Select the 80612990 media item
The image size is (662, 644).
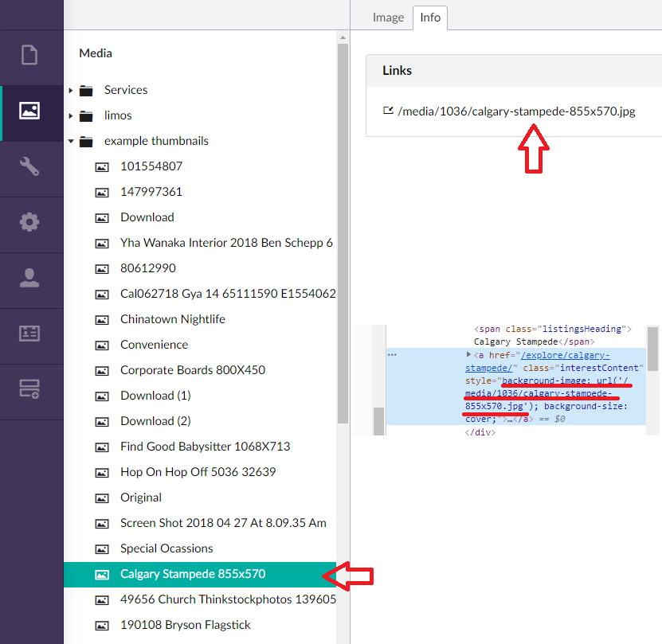(147, 268)
